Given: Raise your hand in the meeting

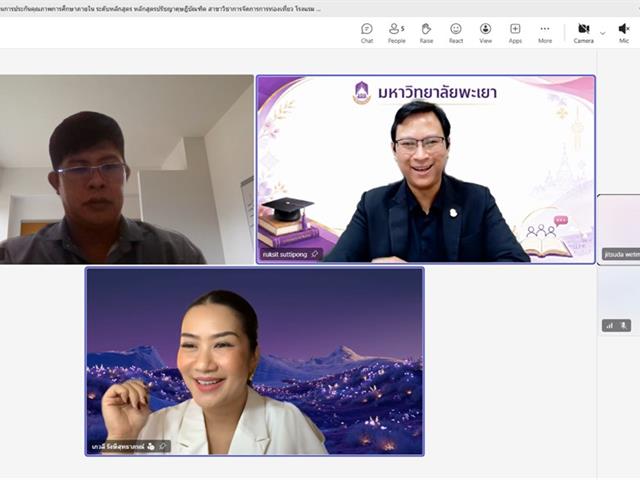Looking at the screenshot, I should click(426, 33).
